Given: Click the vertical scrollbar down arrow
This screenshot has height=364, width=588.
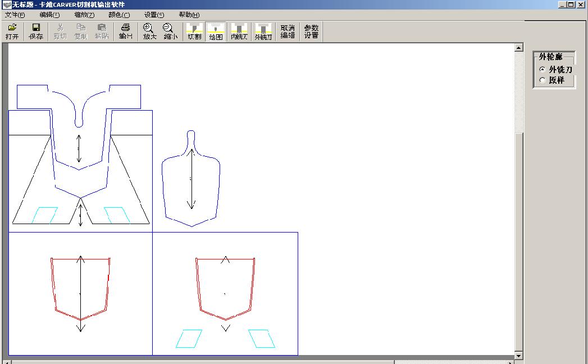Looking at the screenshot, I should point(518,356).
